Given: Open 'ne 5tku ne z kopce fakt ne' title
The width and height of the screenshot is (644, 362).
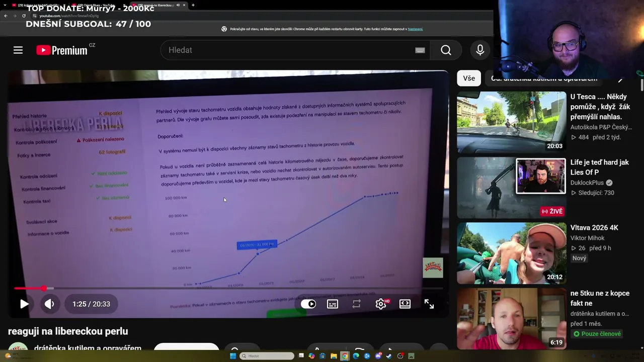Looking at the screenshot, I should pyautogui.click(x=600, y=298).
